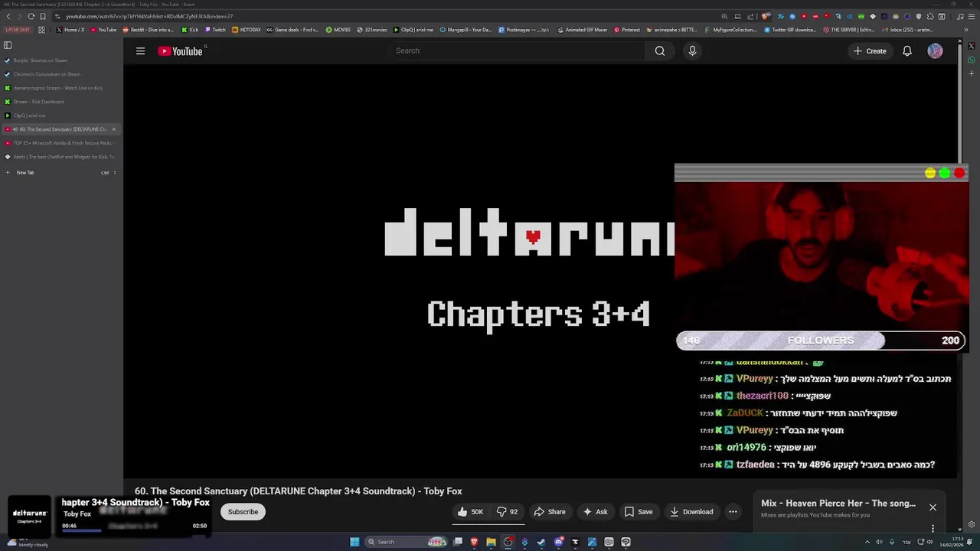
Task: Open the Kick bookmark
Action: click(190, 30)
